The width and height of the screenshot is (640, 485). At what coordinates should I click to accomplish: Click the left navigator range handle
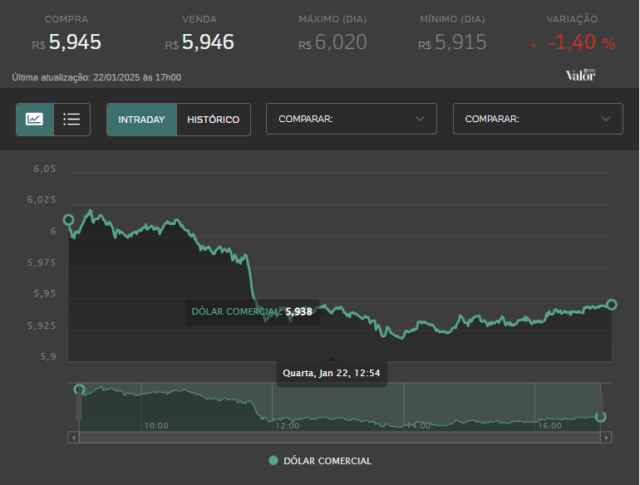(79, 406)
